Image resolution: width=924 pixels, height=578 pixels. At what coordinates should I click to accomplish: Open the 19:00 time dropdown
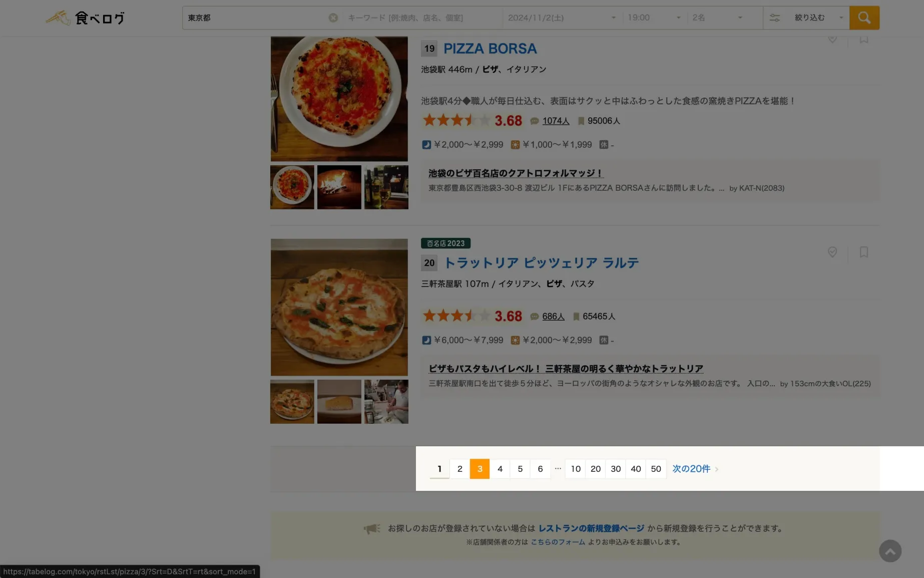(678, 18)
